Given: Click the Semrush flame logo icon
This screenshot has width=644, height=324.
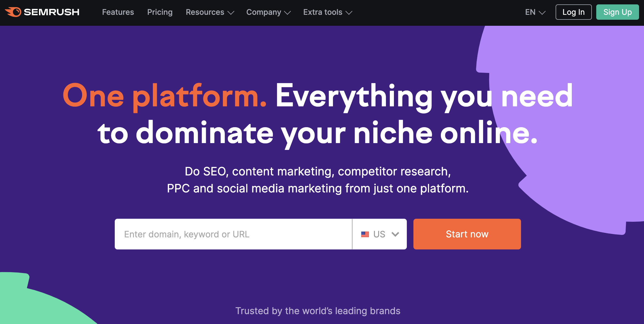Looking at the screenshot, I should pyautogui.click(x=13, y=12).
